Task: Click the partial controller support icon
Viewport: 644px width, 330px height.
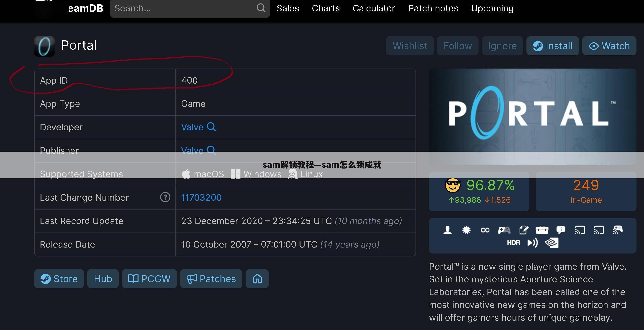Action: 504,230
